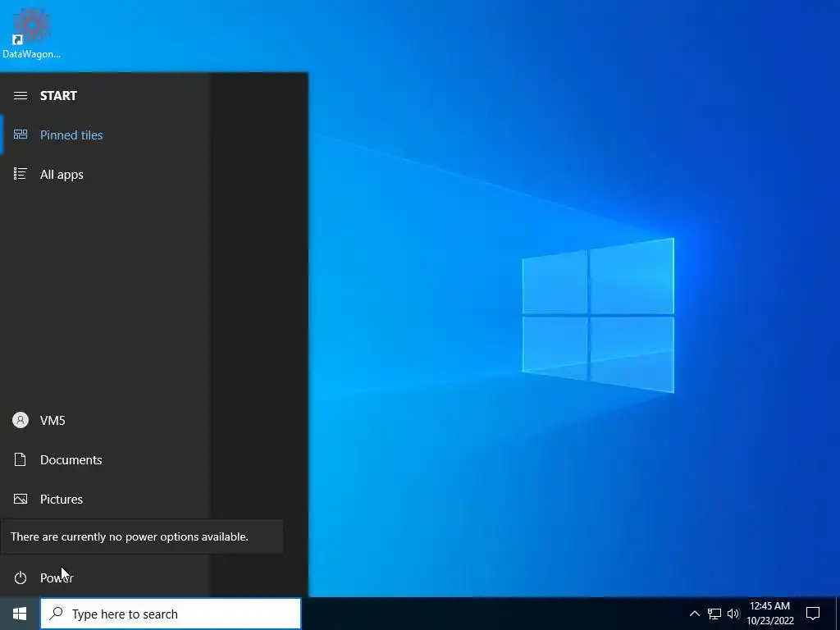Screen dimensions: 840x630
Task: Click the Pinned tiles grid icon
Action: point(21,135)
